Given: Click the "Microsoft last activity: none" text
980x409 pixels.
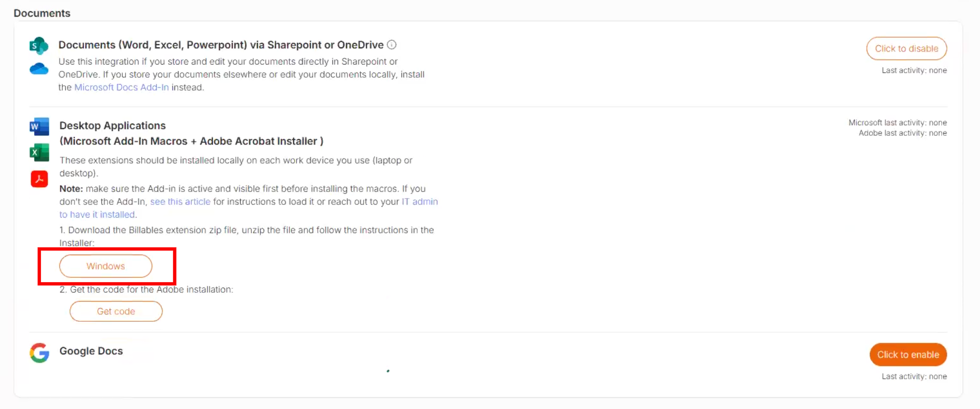Looking at the screenshot, I should 897,123.
